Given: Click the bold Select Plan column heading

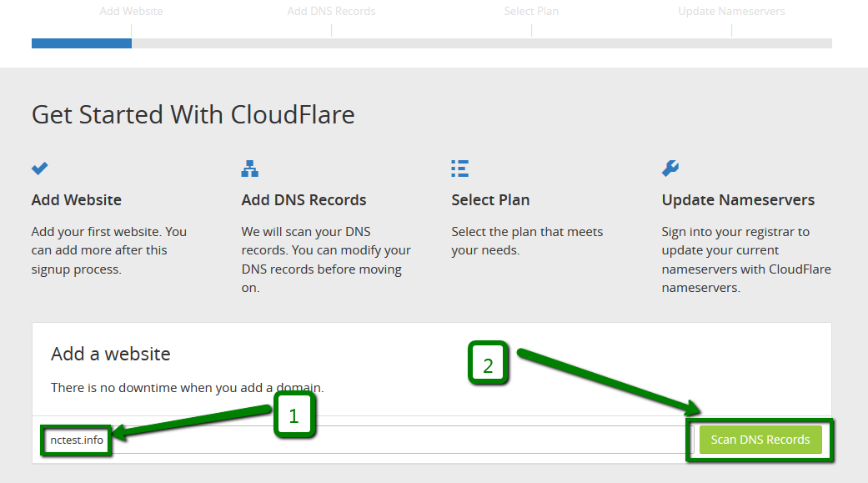Looking at the screenshot, I should [490, 200].
